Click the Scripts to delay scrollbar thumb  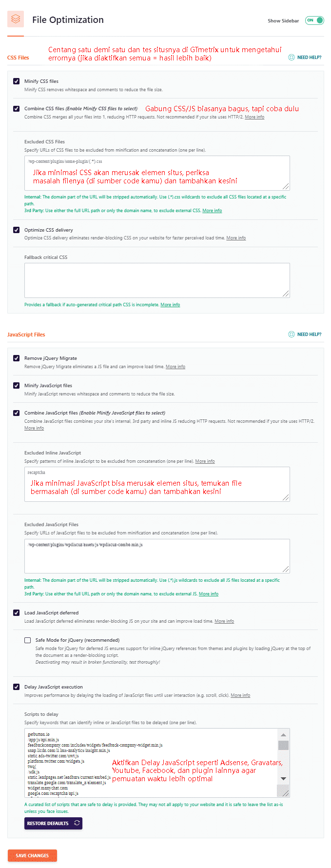(283, 745)
